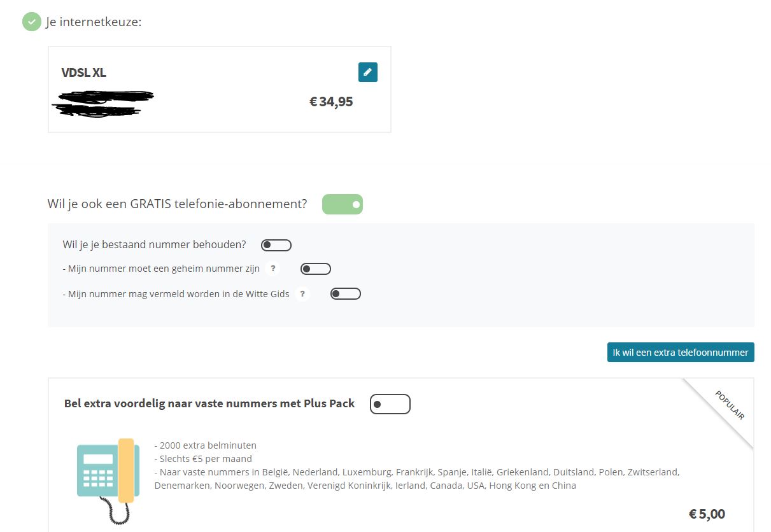
Task: Enable the Plus Pack toggle
Action: pos(390,404)
